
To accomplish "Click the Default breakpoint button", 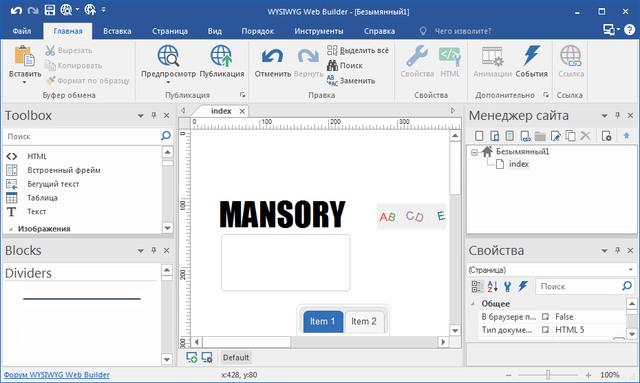I will [236, 357].
